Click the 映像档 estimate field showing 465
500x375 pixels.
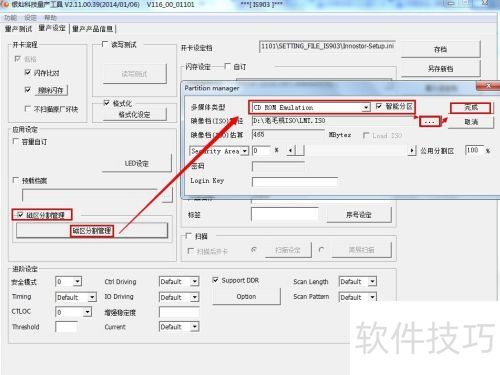point(288,135)
